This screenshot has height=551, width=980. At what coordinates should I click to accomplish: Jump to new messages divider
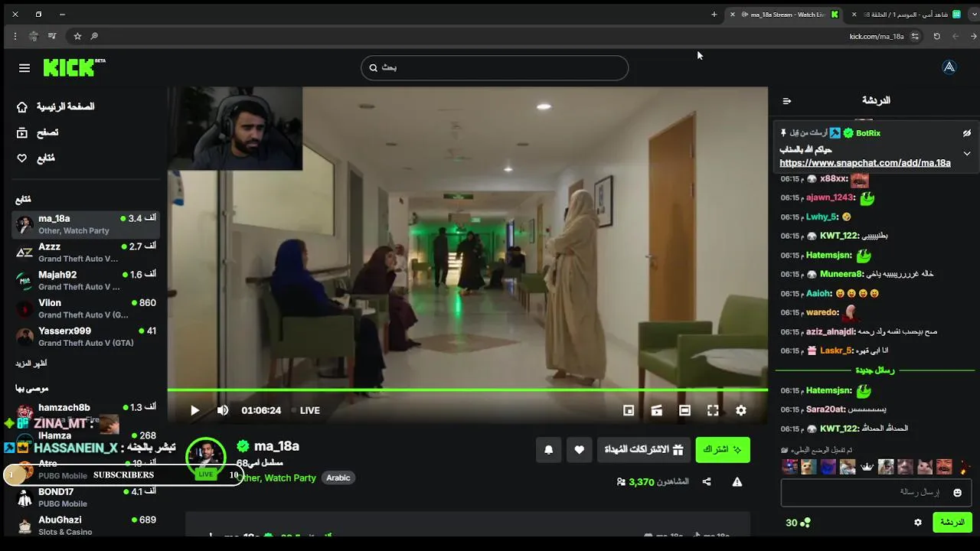(x=874, y=370)
